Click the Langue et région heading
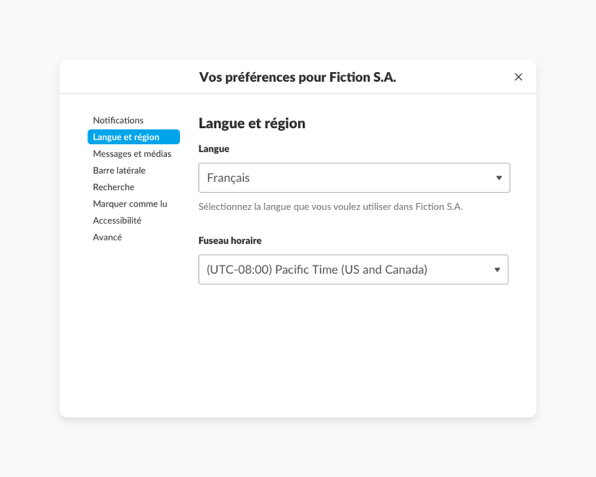 pyautogui.click(x=252, y=124)
